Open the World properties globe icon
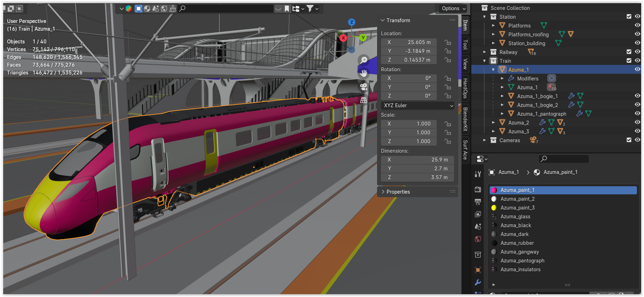 pos(478,239)
